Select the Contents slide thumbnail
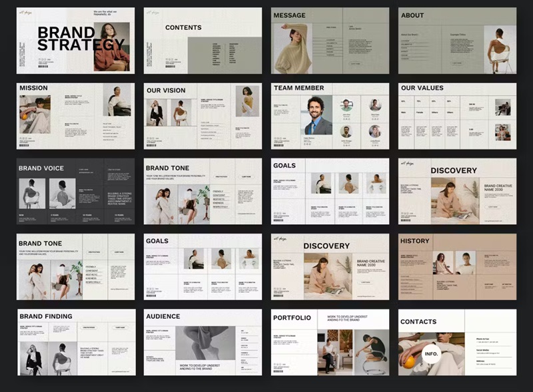The width and height of the screenshot is (533, 392). (203, 41)
